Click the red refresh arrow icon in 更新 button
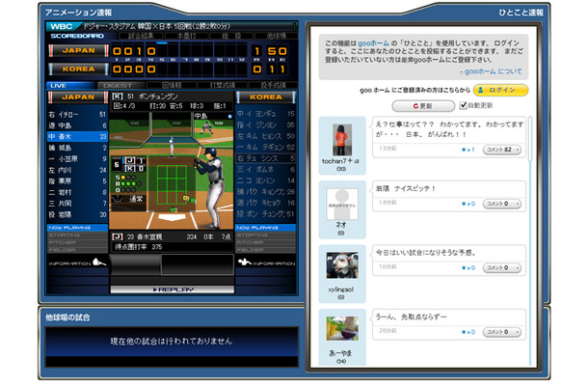Screen dimensions: 588x386 pyautogui.click(x=415, y=106)
